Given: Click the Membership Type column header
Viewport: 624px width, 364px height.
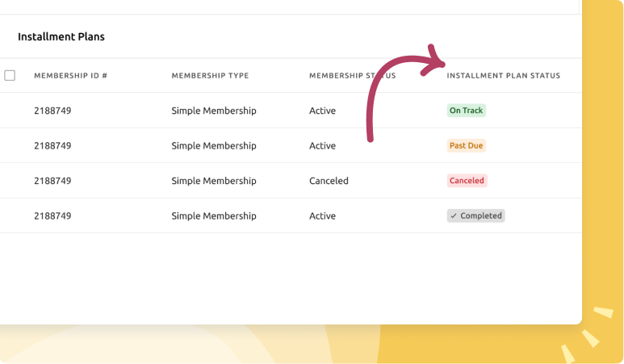Looking at the screenshot, I should pyautogui.click(x=210, y=76).
